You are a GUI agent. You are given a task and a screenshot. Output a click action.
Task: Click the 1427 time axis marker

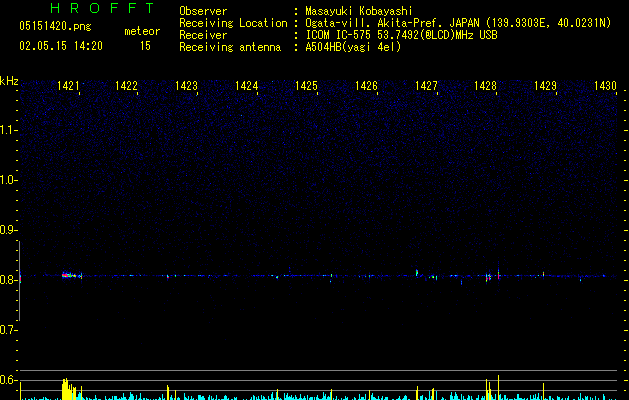pyautogui.click(x=426, y=86)
